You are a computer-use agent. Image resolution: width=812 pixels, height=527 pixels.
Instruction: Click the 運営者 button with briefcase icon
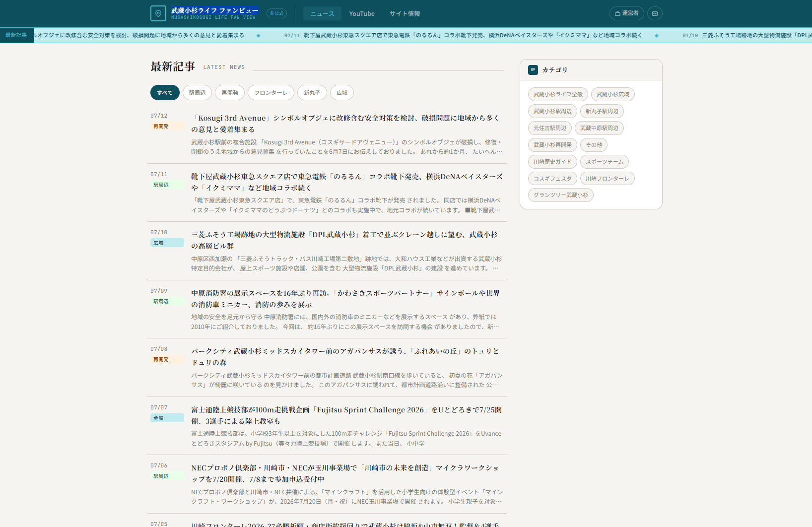pyautogui.click(x=627, y=13)
